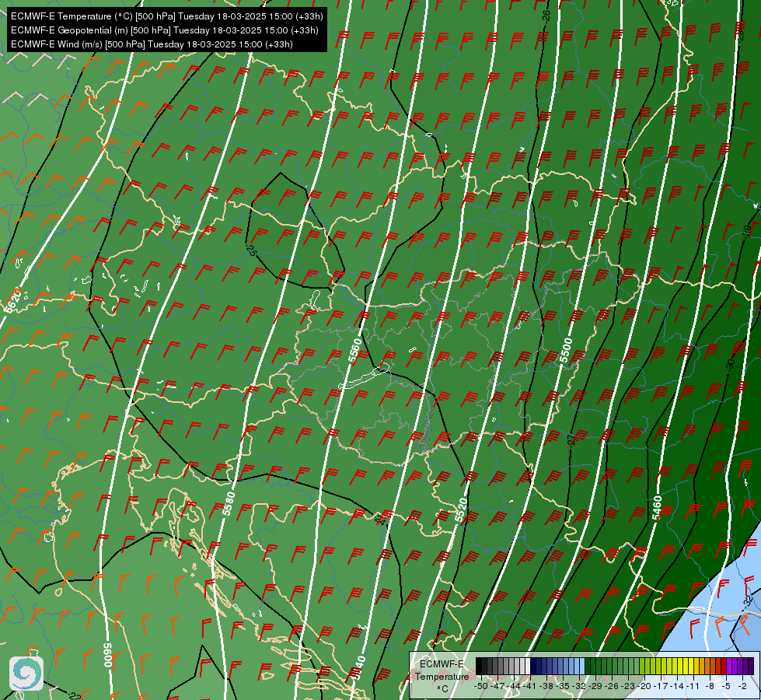Pick the white swatch before the navy swatches
The width and height of the screenshot is (761, 700).
coord(528,667)
